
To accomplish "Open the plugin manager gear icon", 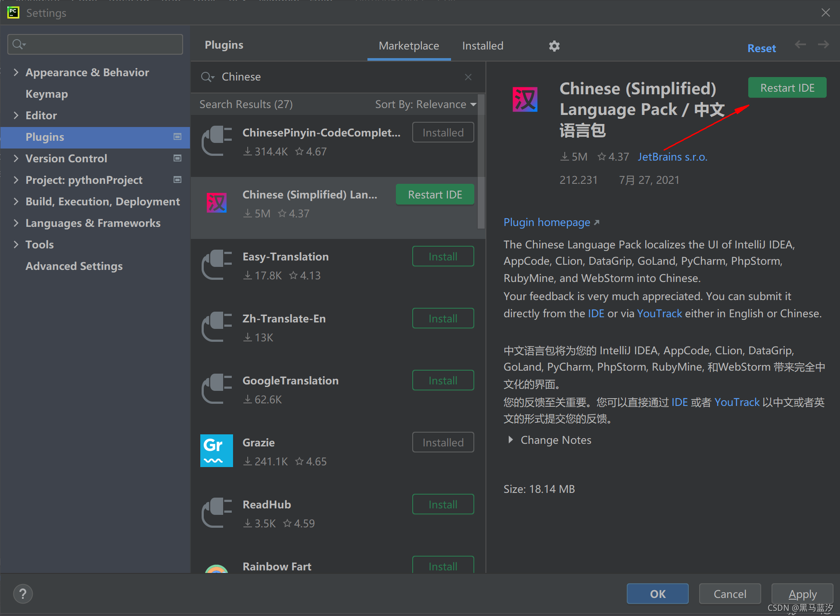I will 554,46.
